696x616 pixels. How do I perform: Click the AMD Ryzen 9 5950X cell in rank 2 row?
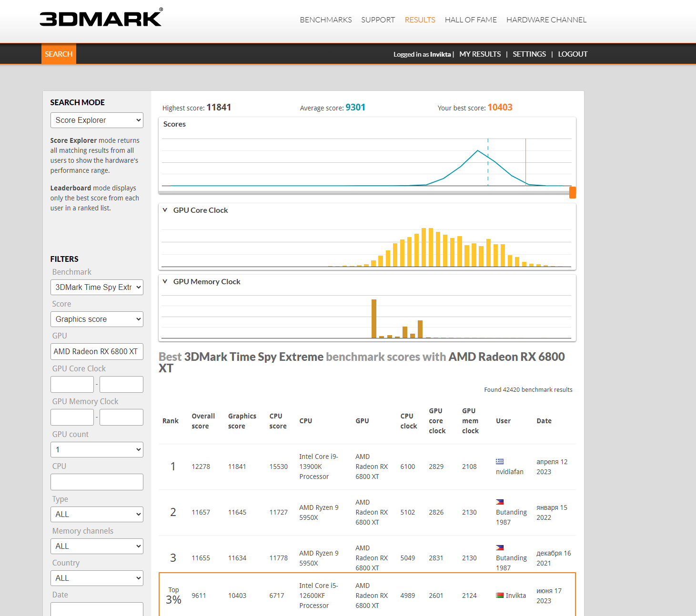(319, 512)
